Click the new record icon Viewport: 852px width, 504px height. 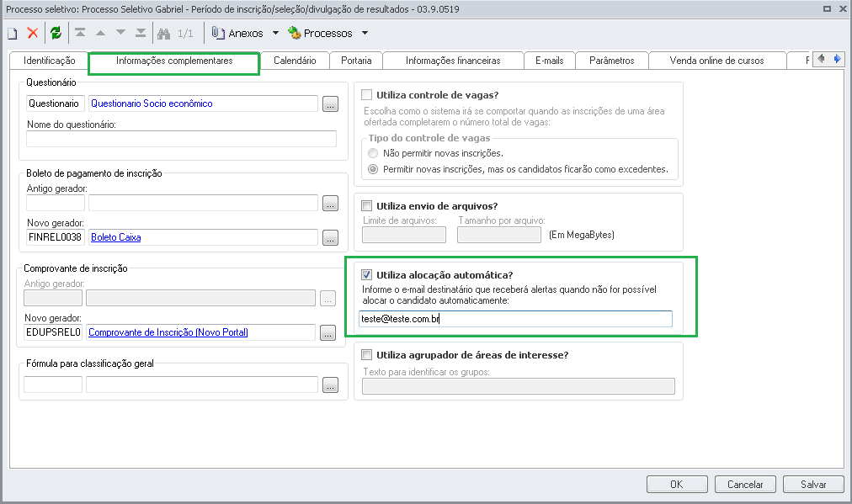12,34
